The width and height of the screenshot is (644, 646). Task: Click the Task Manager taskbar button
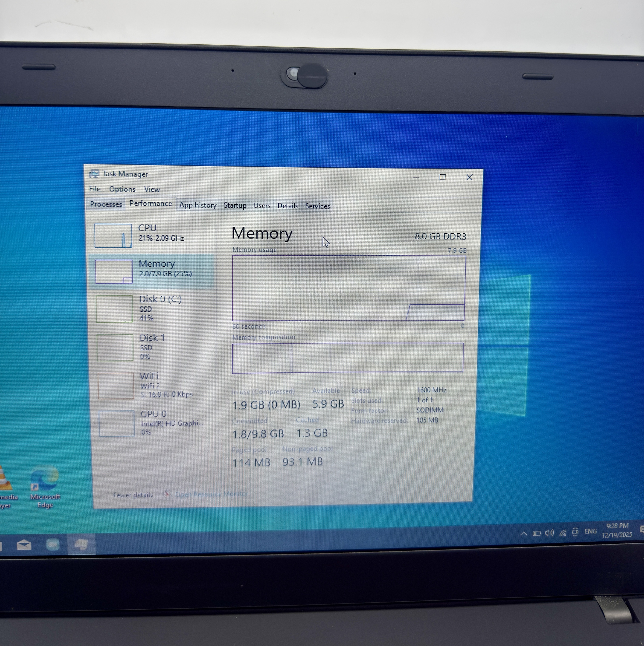(81, 544)
